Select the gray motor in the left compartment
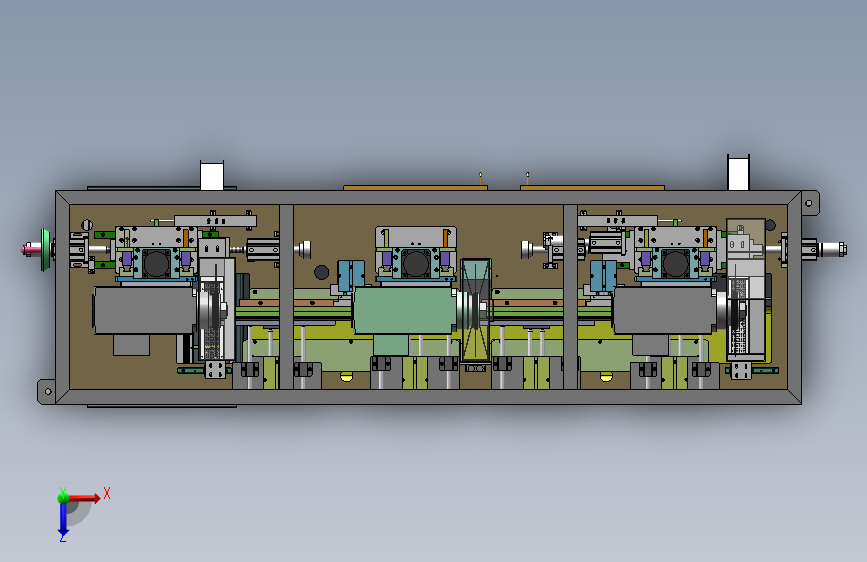 144,310
